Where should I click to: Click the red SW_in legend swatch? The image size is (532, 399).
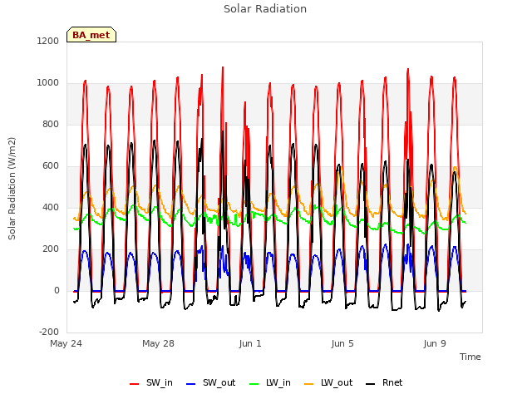135,384
